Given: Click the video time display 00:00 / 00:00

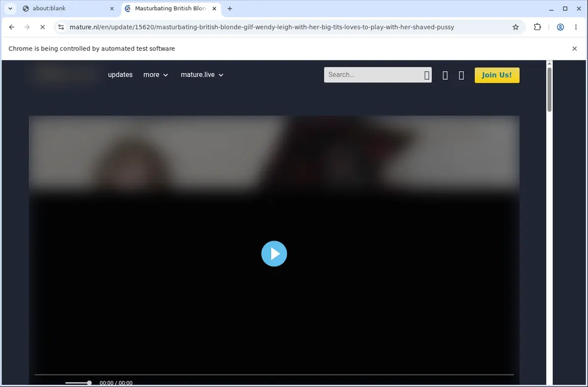Looking at the screenshot, I should pos(116,383).
